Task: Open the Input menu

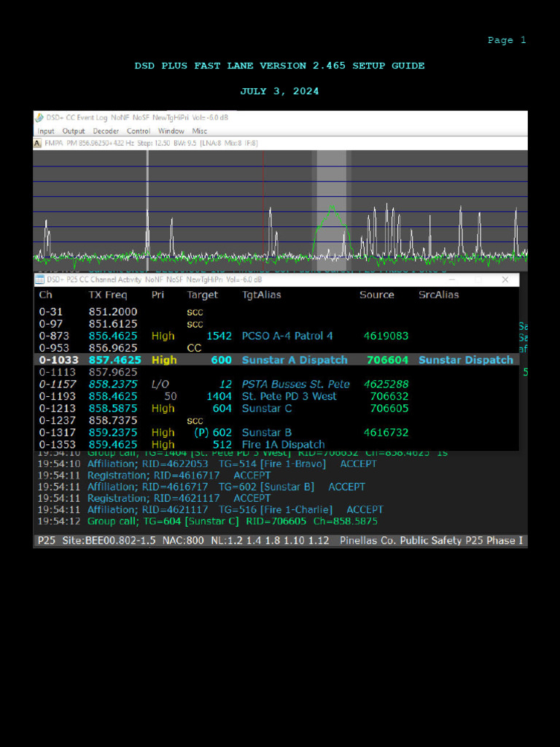Action: (x=46, y=131)
